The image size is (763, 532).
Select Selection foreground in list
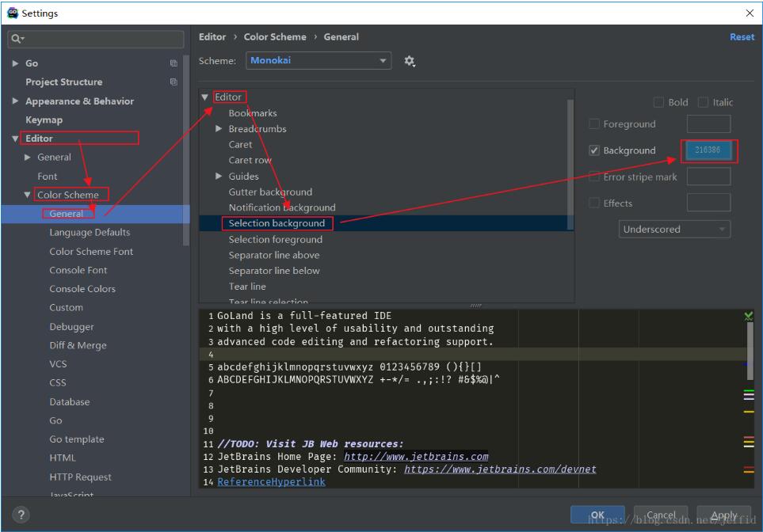point(275,239)
